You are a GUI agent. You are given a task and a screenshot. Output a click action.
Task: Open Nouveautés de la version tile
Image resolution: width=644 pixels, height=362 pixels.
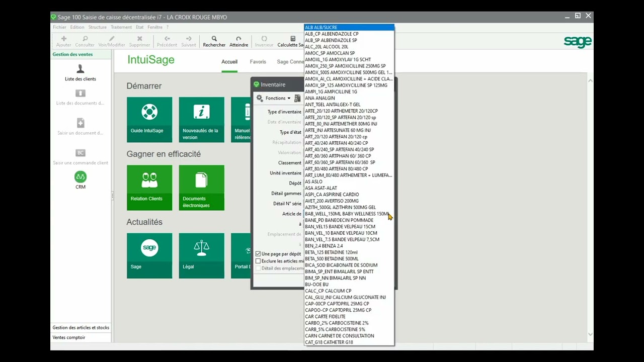[x=201, y=120]
